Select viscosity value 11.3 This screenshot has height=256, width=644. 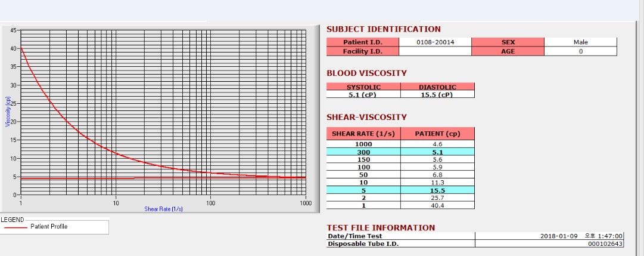coord(437,183)
